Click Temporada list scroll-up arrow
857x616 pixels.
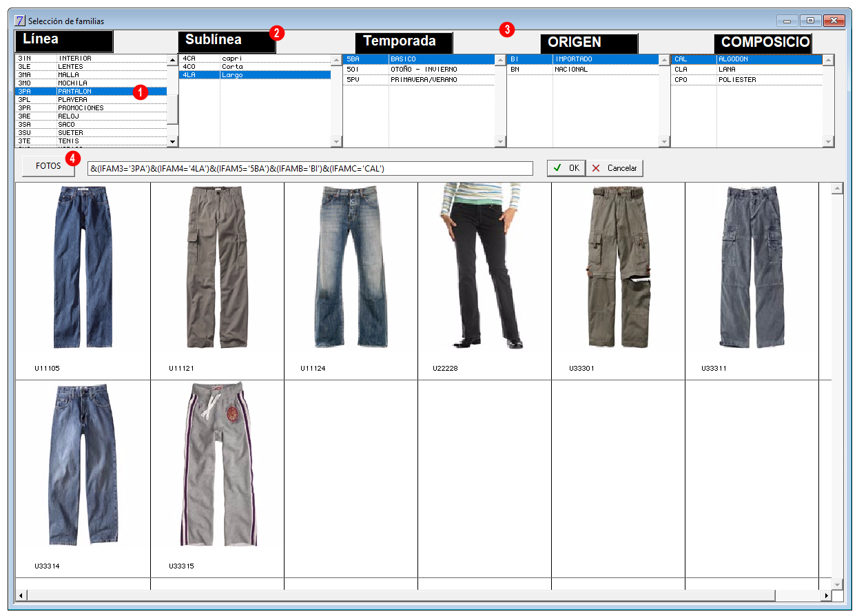pyautogui.click(x=500, y=61)
